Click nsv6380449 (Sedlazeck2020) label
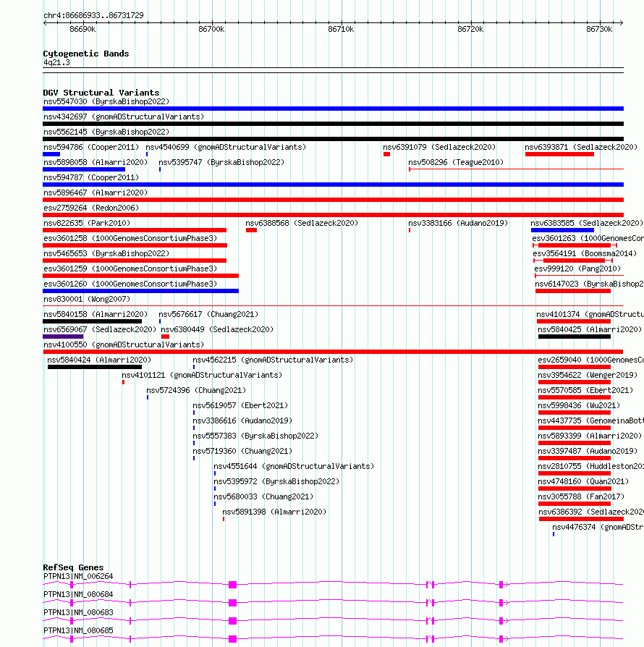Screen dimensions: 644x647 coord(217,330)
